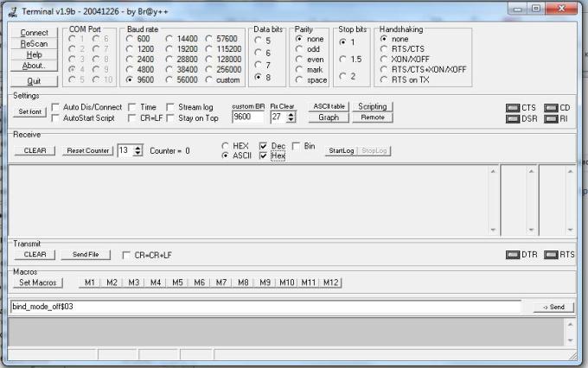This screenshot has height=368, width=588.
Task: Click the DTR indicator LED button
Action: [x=512, y=255]
